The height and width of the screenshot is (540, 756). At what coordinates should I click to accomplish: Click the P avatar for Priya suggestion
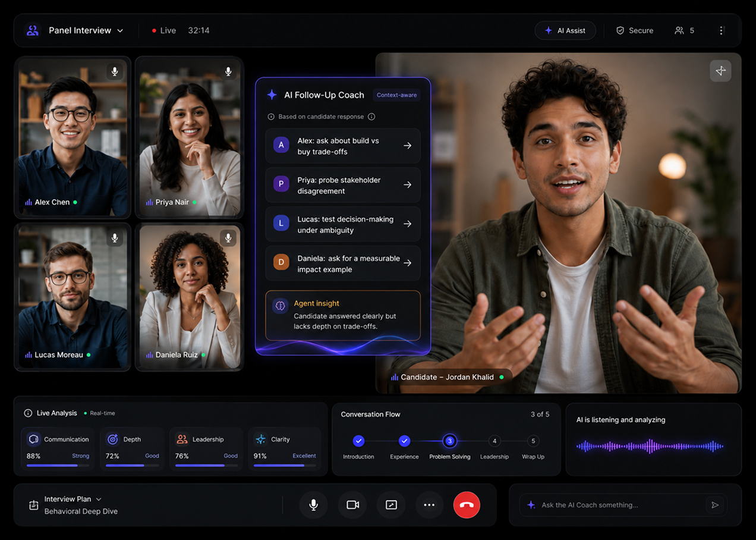pos(281,184)
